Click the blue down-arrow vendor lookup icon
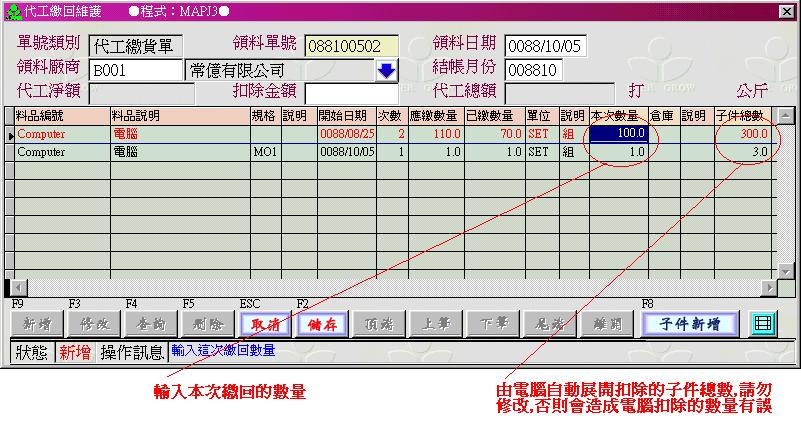 [386, 71]
